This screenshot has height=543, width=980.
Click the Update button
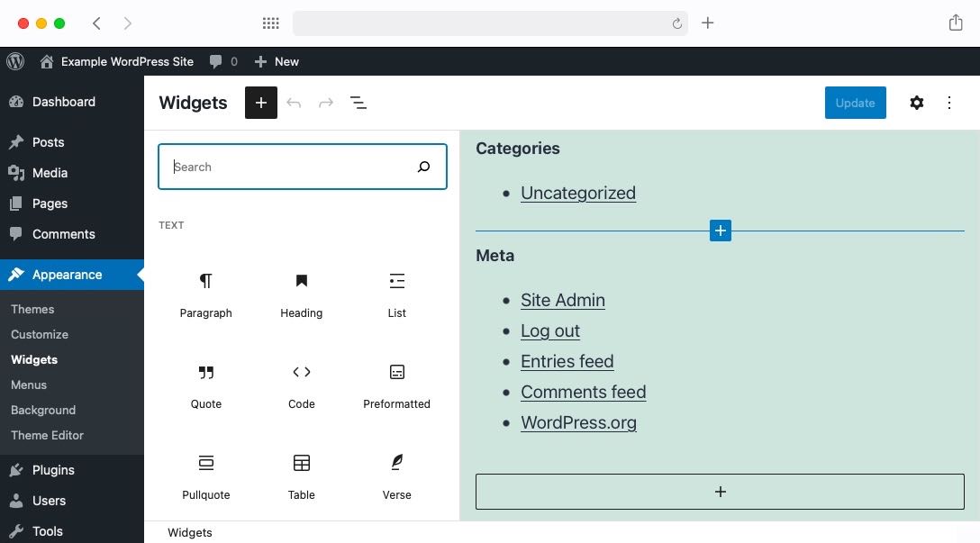click(x=855, y=103)
